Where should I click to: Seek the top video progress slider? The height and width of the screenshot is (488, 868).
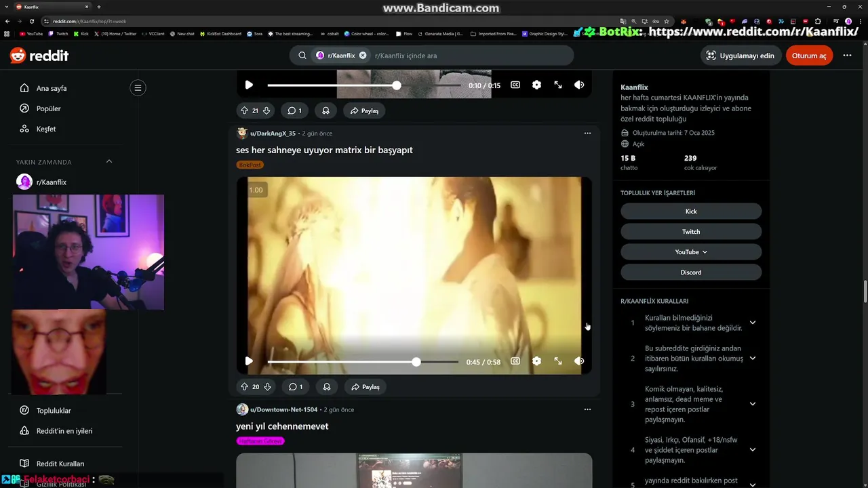pyautogui.click(x=363, y=85)
